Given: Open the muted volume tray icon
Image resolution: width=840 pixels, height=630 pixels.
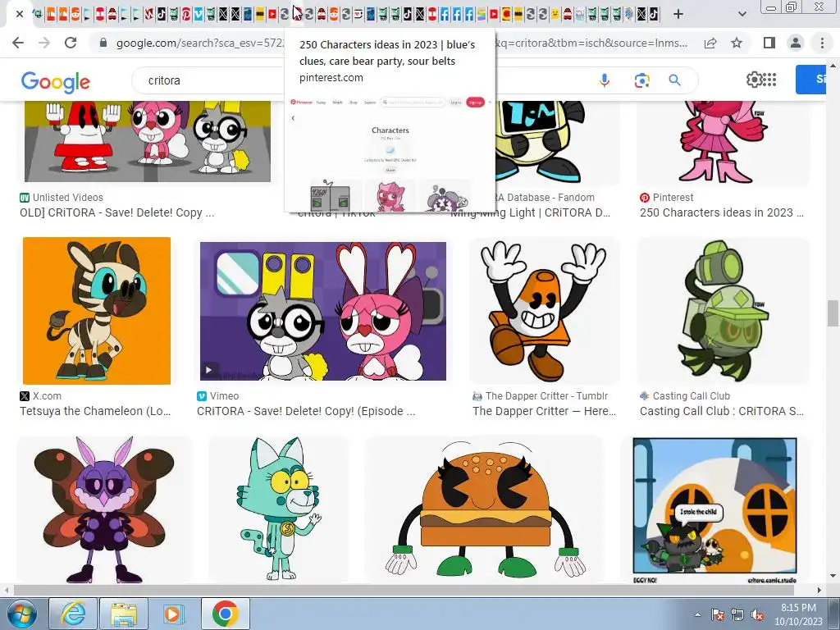Looking at the screenshot, I should coord(757,614).
